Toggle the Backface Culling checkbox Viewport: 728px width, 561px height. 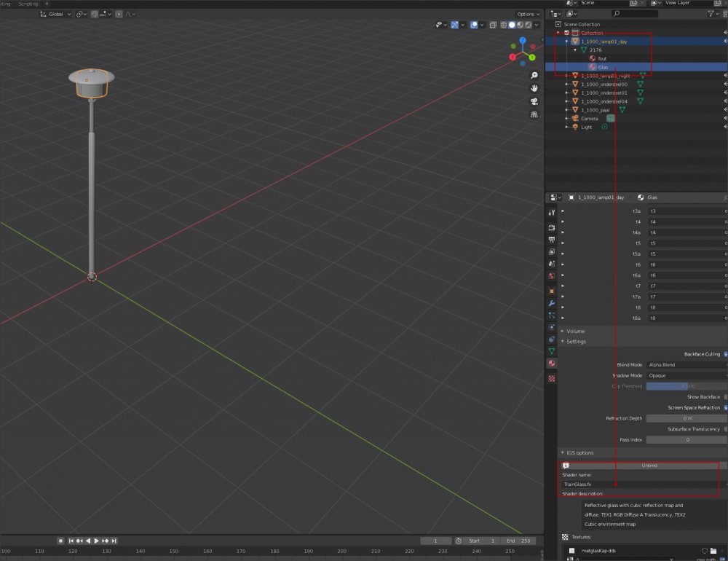pos(725,354)
